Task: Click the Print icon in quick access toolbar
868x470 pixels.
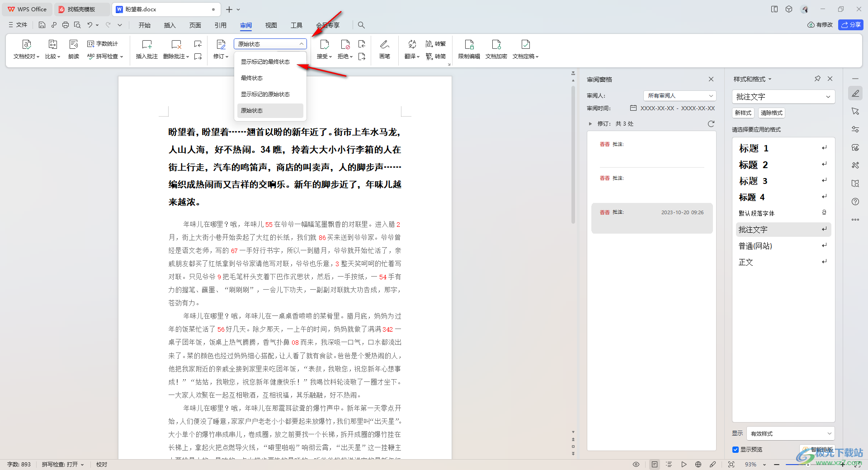Action: pos(66,25)
